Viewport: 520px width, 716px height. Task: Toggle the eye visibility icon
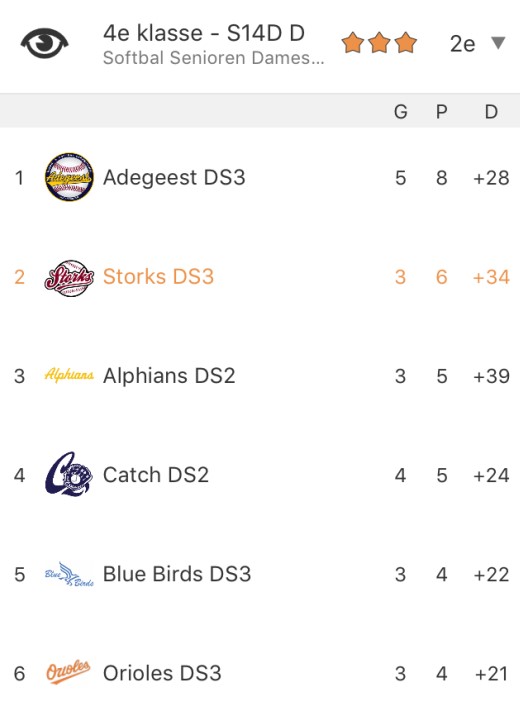[x=44, y=43]
